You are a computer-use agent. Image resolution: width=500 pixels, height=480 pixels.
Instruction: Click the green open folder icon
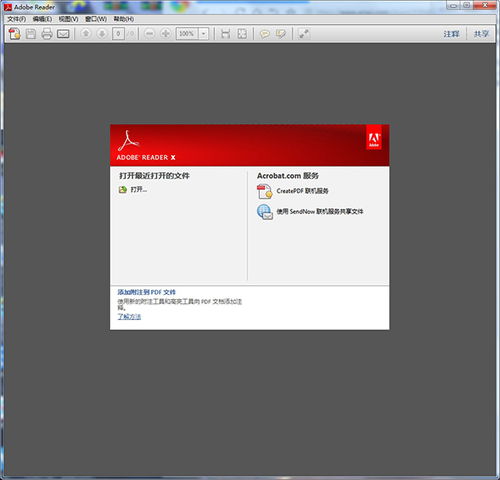123,189
